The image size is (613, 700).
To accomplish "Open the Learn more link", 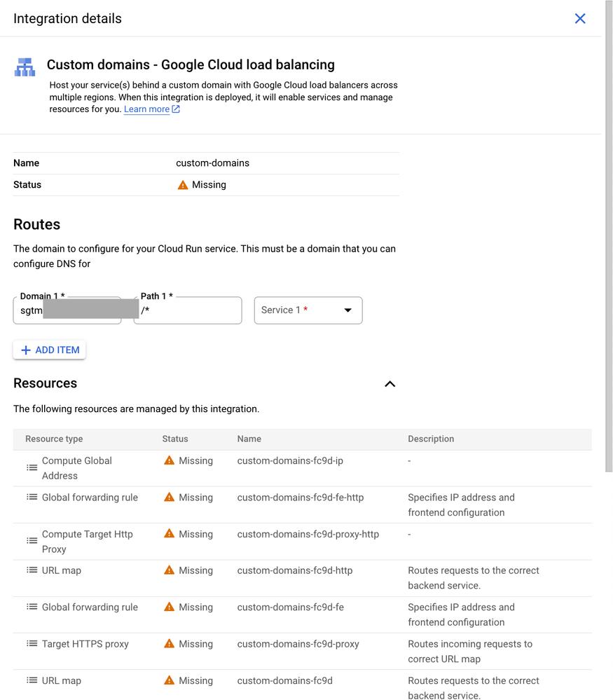I will pyautogui.click(x=146, y=109).
